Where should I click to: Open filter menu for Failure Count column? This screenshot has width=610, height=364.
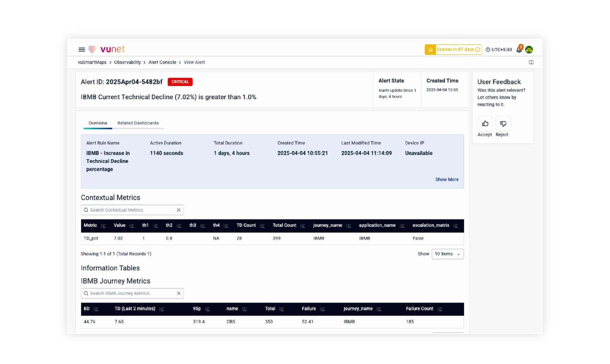coord(439,309)
